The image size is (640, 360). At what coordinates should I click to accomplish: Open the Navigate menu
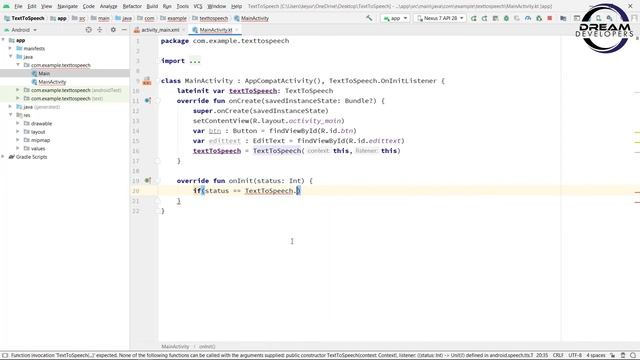(x=67, y=6)
